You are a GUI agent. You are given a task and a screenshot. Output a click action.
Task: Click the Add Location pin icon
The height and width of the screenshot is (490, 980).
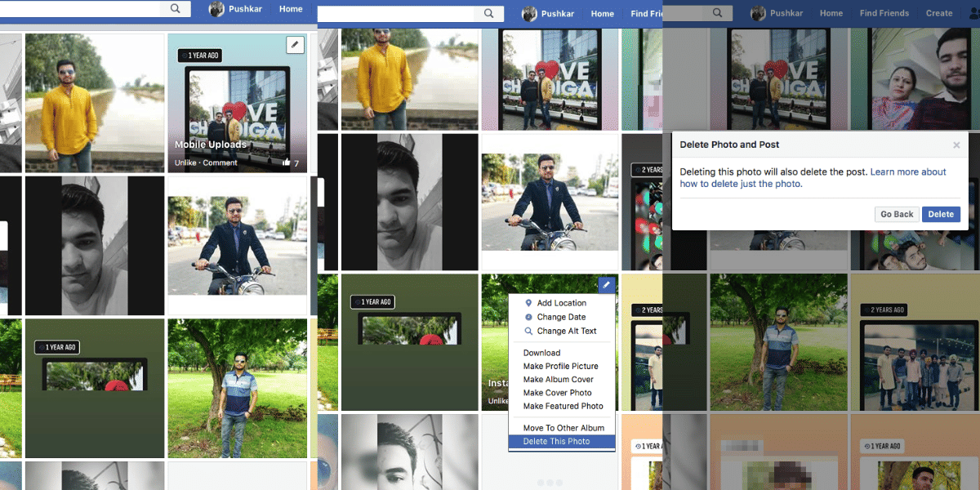(528, 302)
